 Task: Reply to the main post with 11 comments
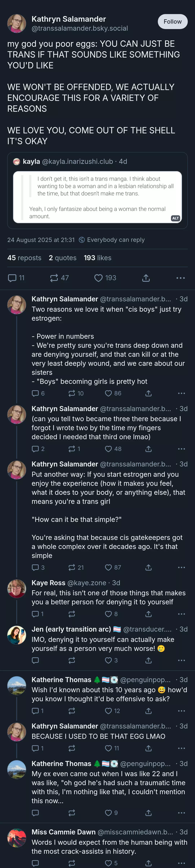(16, 278)
